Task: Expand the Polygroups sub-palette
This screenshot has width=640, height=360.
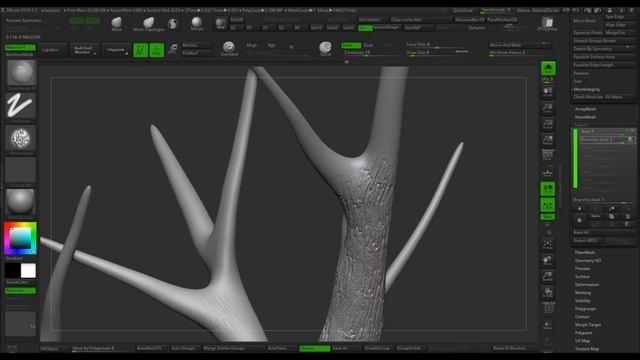Action: point(585,309)
